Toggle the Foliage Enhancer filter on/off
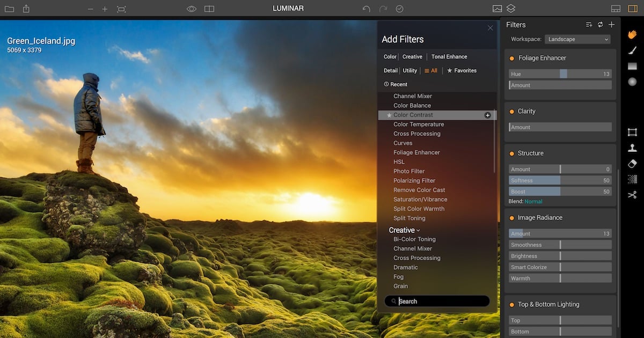 pyautogui.click(x=512, y=58)
